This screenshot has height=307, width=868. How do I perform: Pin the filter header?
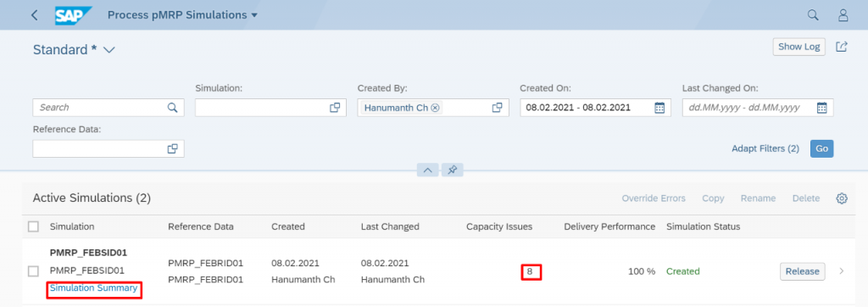tap(453, 170)
